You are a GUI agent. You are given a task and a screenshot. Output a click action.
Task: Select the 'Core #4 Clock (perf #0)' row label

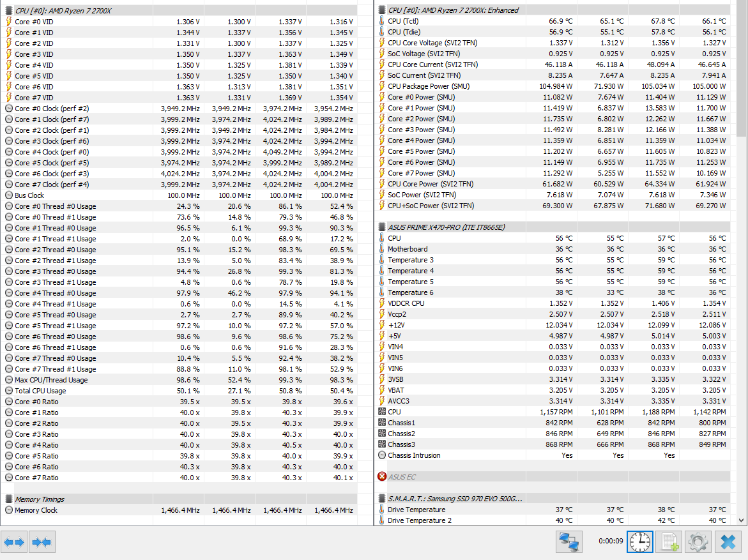pyautogui.click(x=52, y=152)
